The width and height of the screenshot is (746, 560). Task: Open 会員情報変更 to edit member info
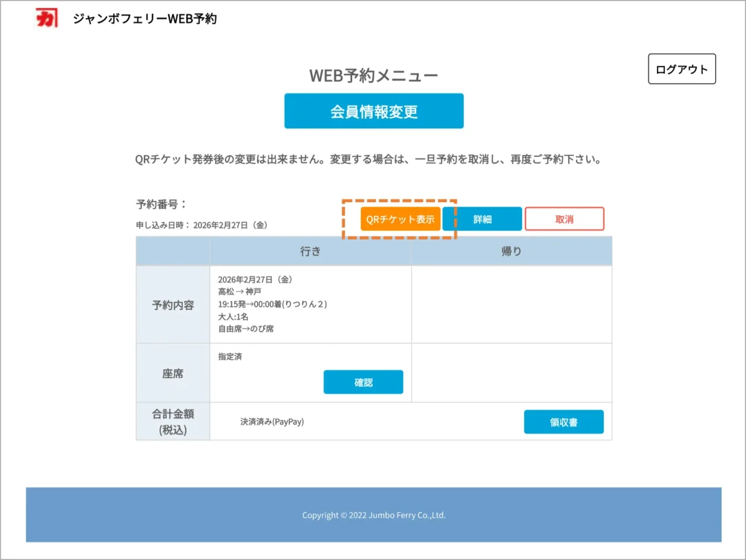point(374,111)
